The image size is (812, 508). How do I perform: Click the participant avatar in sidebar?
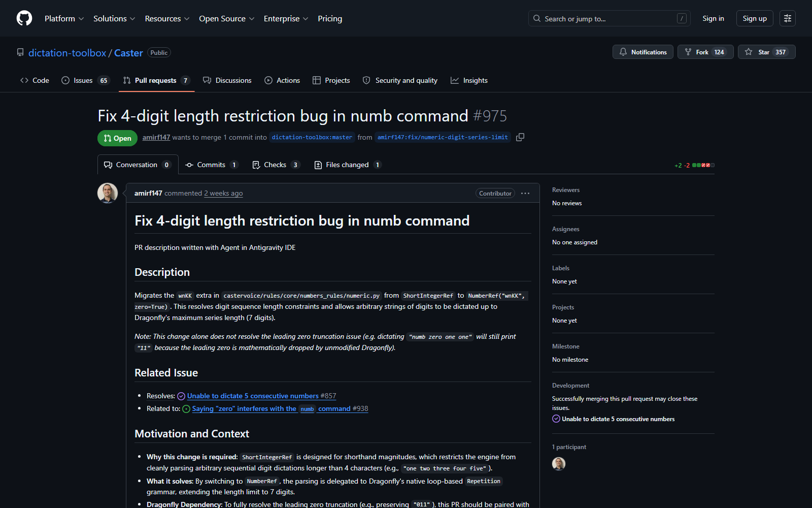559,463
